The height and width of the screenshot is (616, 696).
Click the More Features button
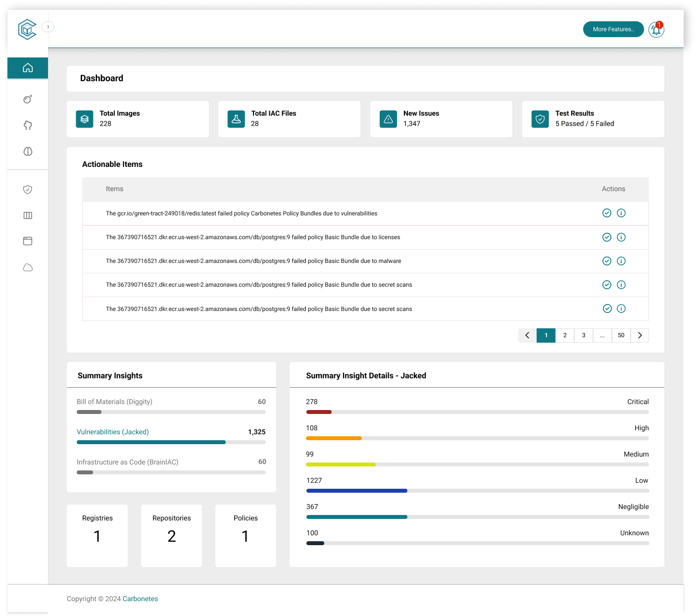[x=613, y=29]
